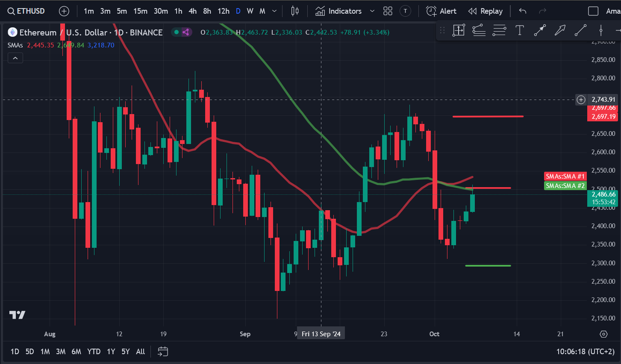Undo the last chart action
Image resolution: width=621 pixels, height=364 pixels.
(x=523, y=11)
